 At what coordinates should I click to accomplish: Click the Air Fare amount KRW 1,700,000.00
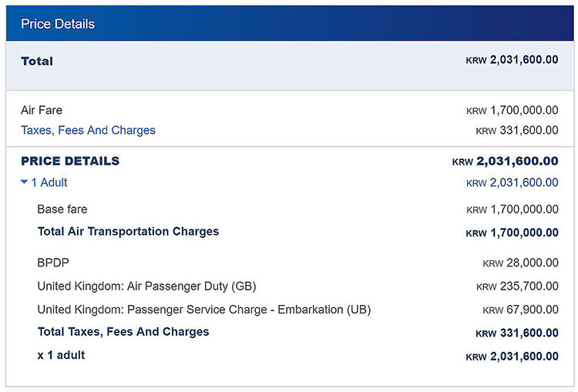click(512, 111)
